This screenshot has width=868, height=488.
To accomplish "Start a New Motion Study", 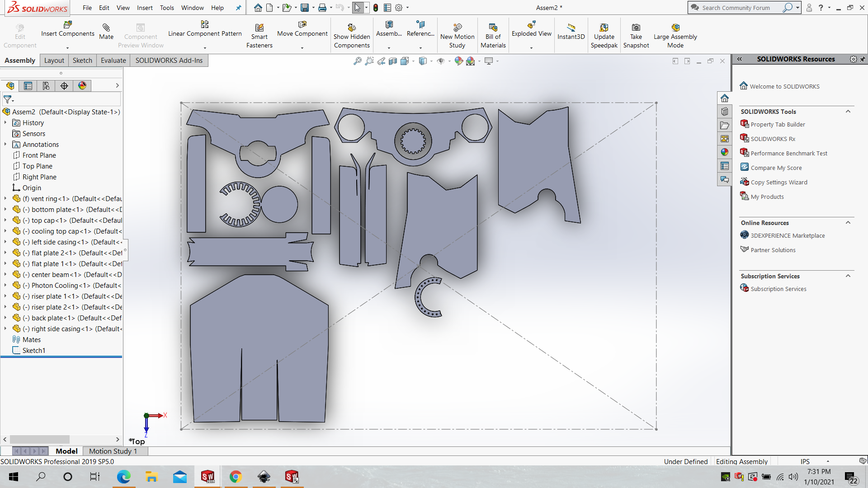I will 457,36.
